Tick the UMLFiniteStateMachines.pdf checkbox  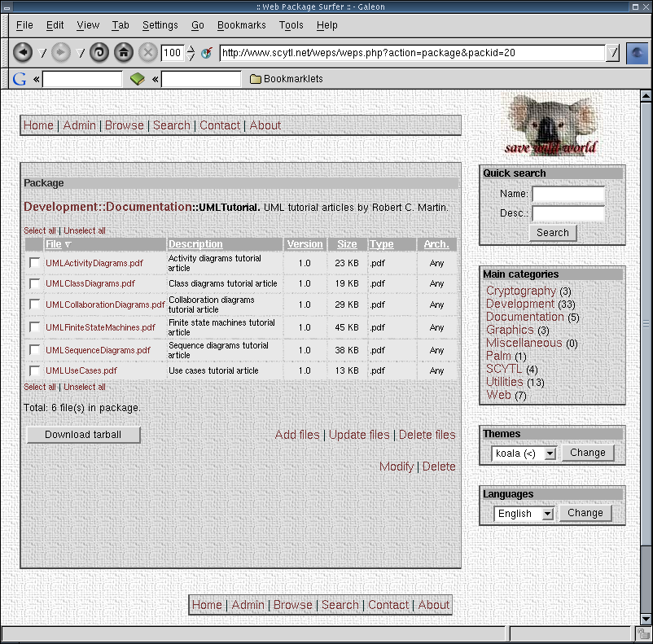[34, 327]
